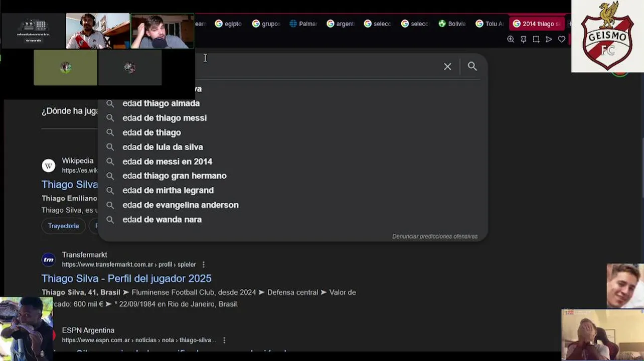Image resolution: width=644 pixels, height=361 pixels.
Task: Switch to the 'Tolu A' browser tab
Action: point(490,24)
